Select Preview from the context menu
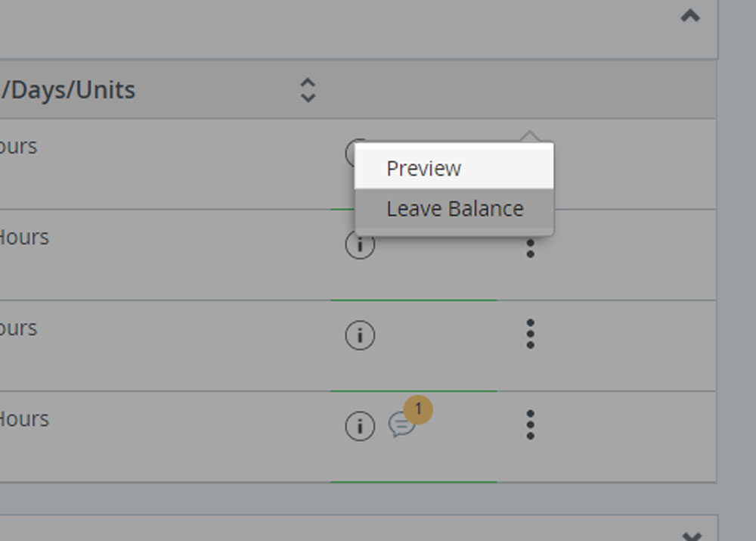This screenshot has width=756, height=541. click(x=423, y=168)
